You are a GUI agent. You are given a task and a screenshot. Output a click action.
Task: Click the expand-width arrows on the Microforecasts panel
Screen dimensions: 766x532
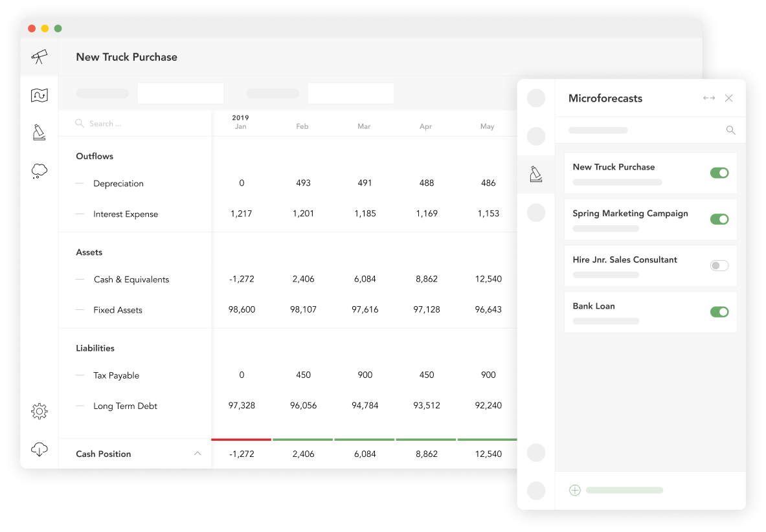pyautogui.click(x=709, y=98)
